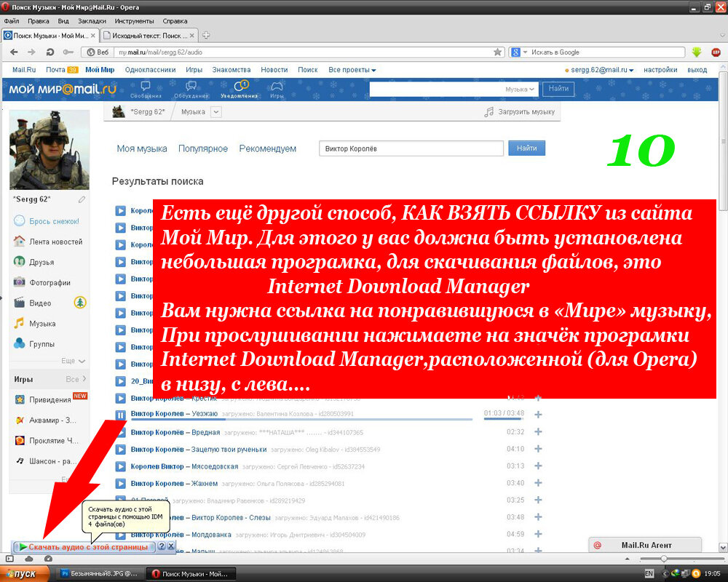Open Обсуждения discussions icon in header
728x582 pixels.
pyautogui.click(x=191, y=89)
